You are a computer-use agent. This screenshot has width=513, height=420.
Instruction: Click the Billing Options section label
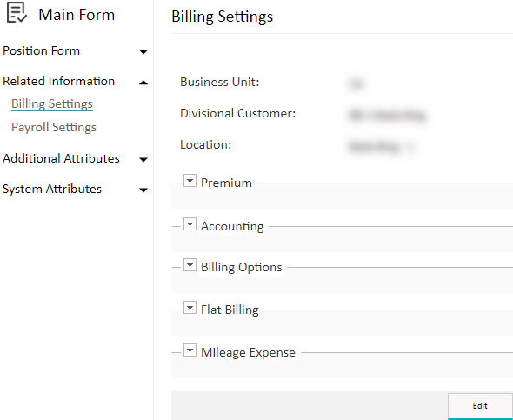[x=242, y=267]
